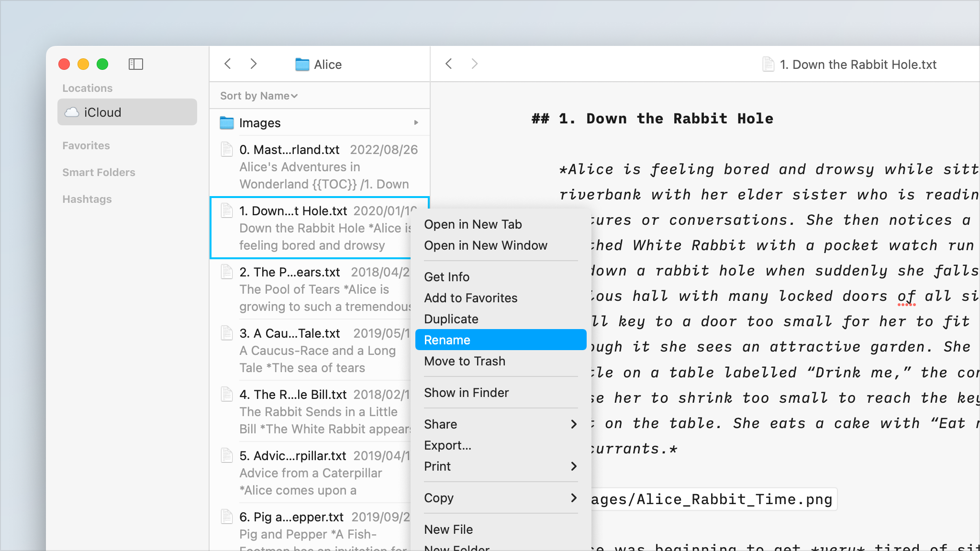The image size is (980, 551).
Task: Click the Hashtags sidebar section
Action: pyautogui.click(x=87, y=199)
